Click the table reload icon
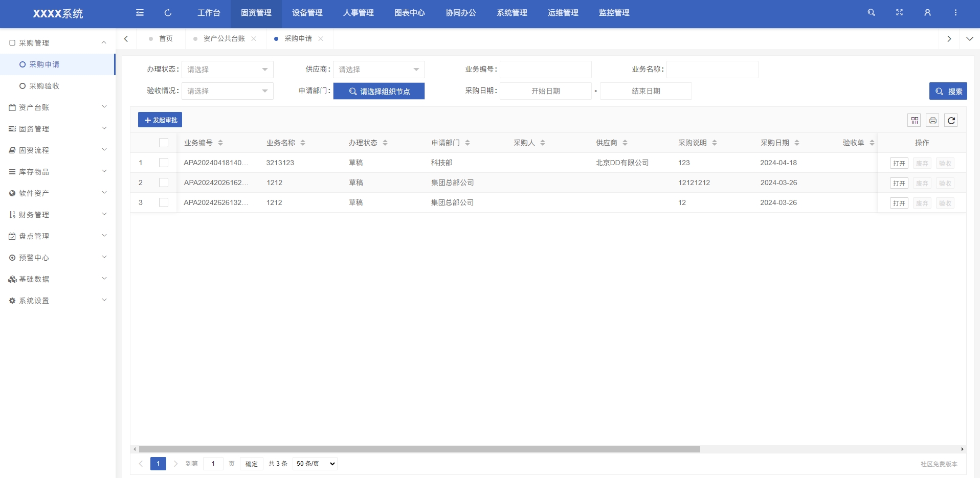The image size is (980, 478). pos(951,120)
